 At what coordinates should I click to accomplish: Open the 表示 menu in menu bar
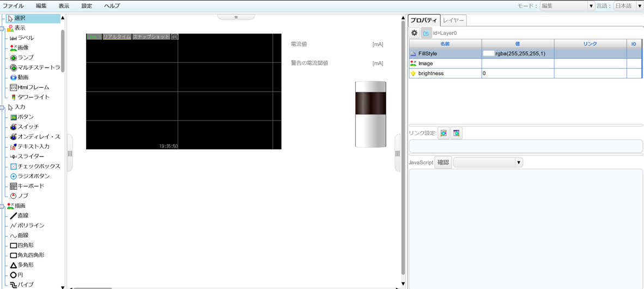64,6
